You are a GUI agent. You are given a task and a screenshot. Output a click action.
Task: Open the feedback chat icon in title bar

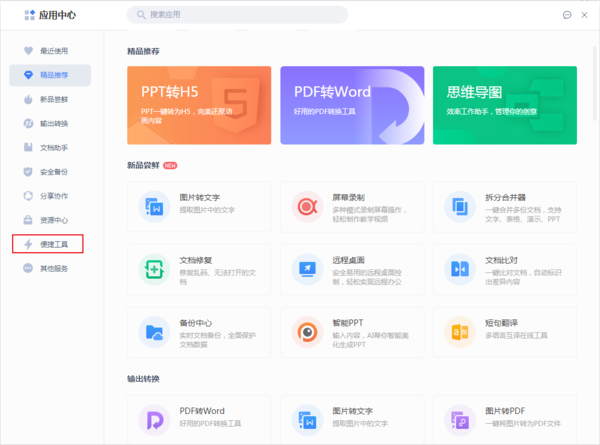(x=568, y=15)
